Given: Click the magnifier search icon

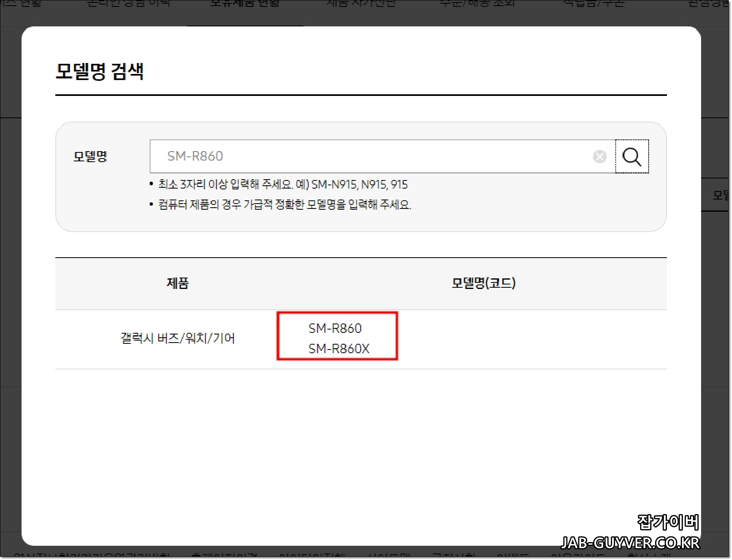Looking at the screenshot, I should click(632, 156).
